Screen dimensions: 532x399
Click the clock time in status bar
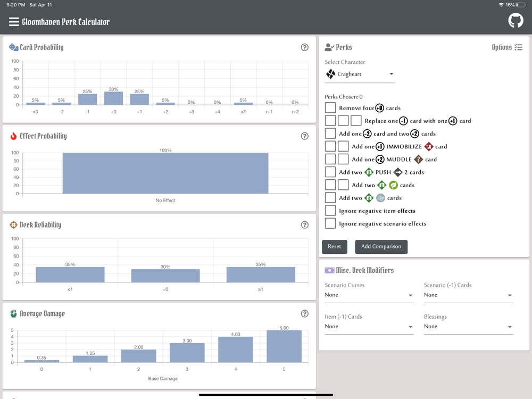tap(16, 5)
